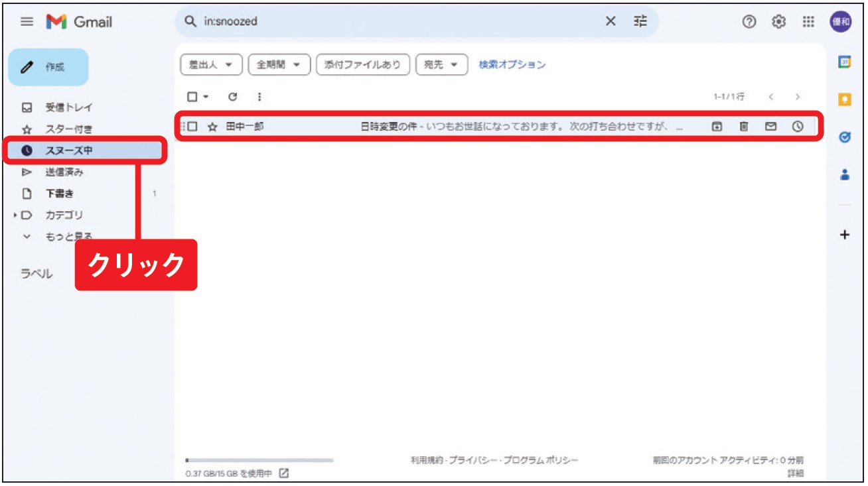Image resolution: width=868 pixels, height=486 pixels.
Task: Open the 宛先 filter dropdown
Action: pos(441,64)
